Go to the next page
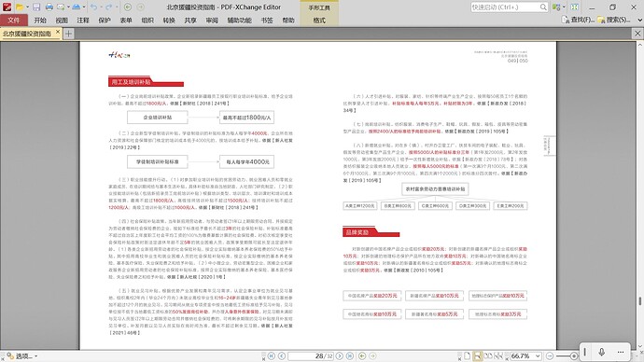This screenshot has height=362, width=644. coord(340,355)
